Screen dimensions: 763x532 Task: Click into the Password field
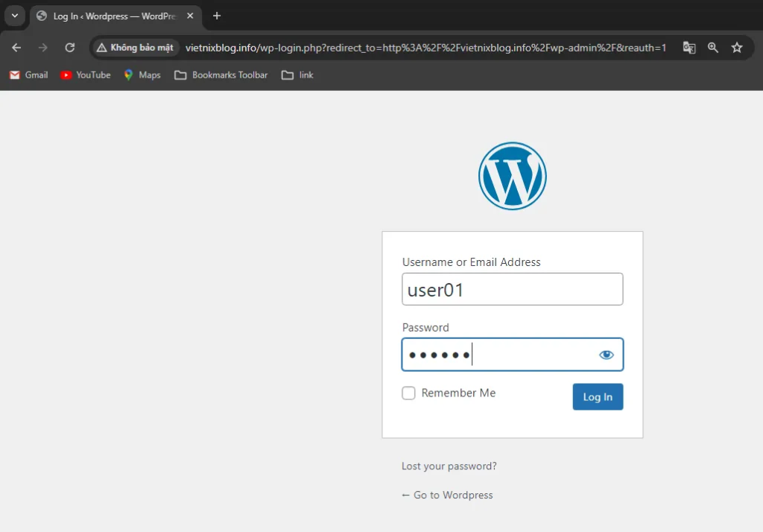pyautogui.click(x=499, y=355)
